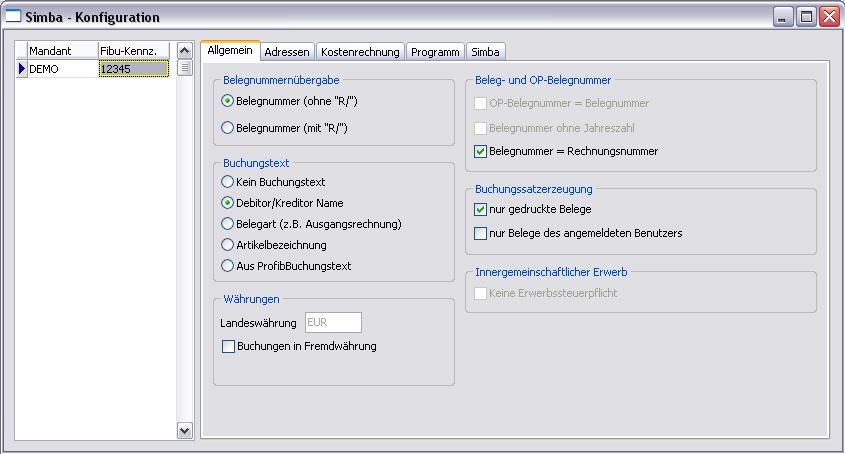Select Belegart as Buchungstext
The height and width of the screenshot is (454, 845).
[228, 224]
